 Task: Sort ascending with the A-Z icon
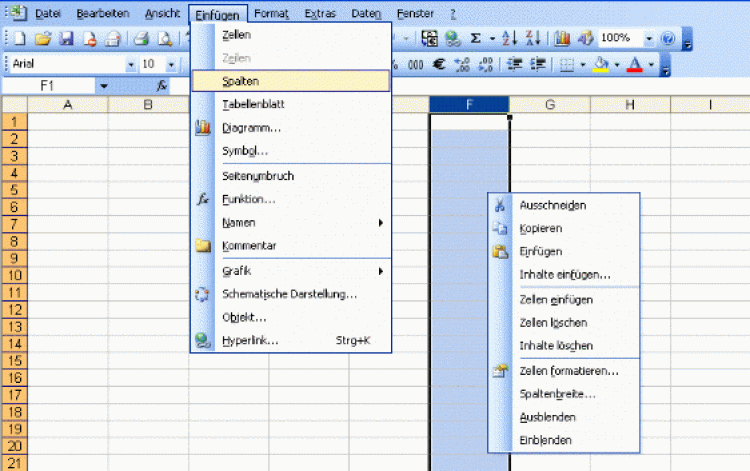(509, 39)
